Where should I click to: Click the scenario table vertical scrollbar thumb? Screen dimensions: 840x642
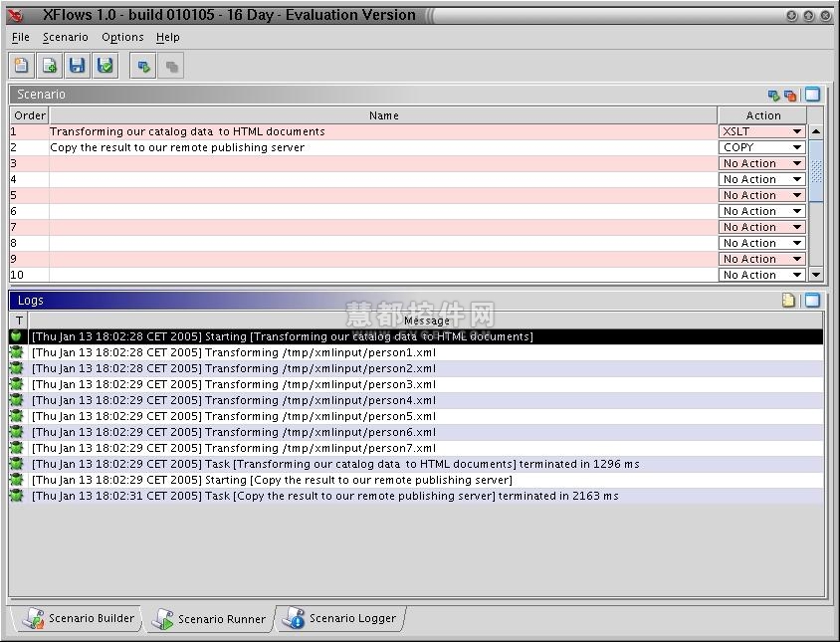point(816,171)
